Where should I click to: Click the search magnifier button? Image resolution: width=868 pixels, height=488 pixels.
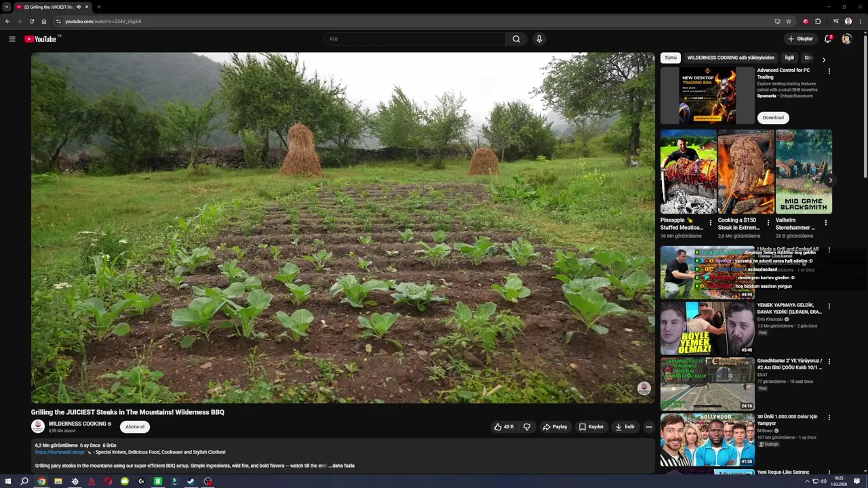point(516,39)
